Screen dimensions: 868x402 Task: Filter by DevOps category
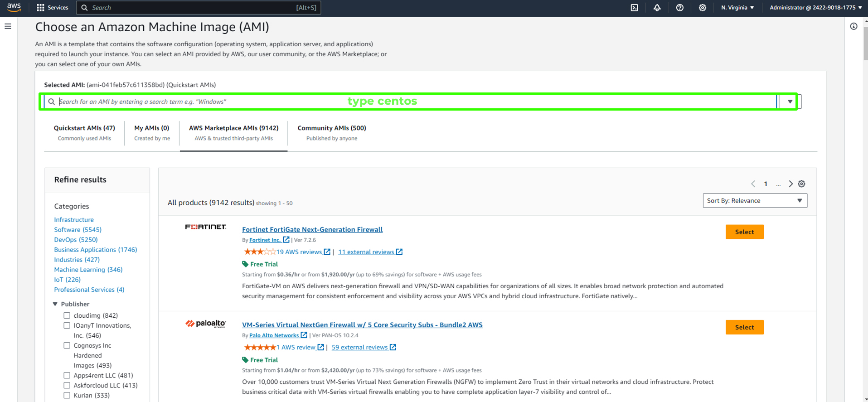click(76, 240)
